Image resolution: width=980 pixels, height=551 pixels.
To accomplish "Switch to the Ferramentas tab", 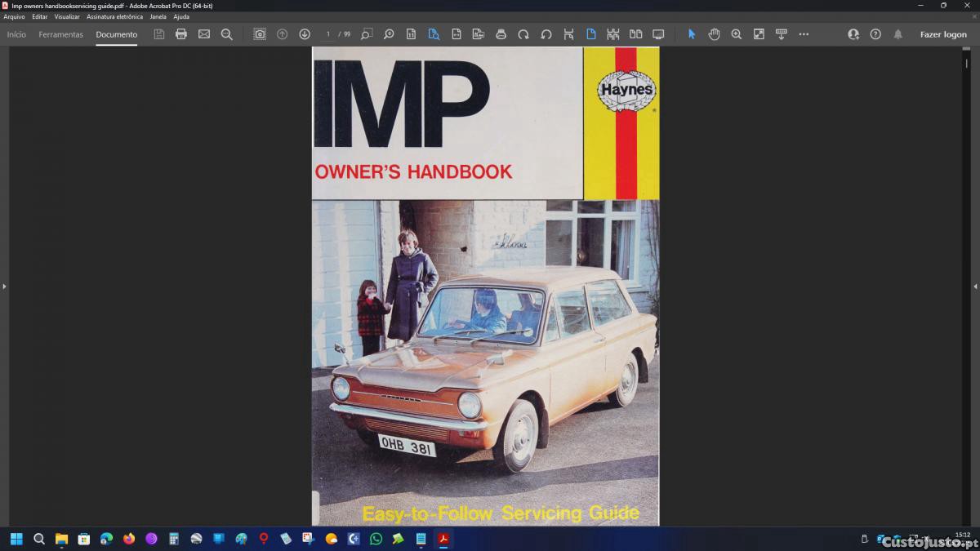I will [x=60, y=34].
